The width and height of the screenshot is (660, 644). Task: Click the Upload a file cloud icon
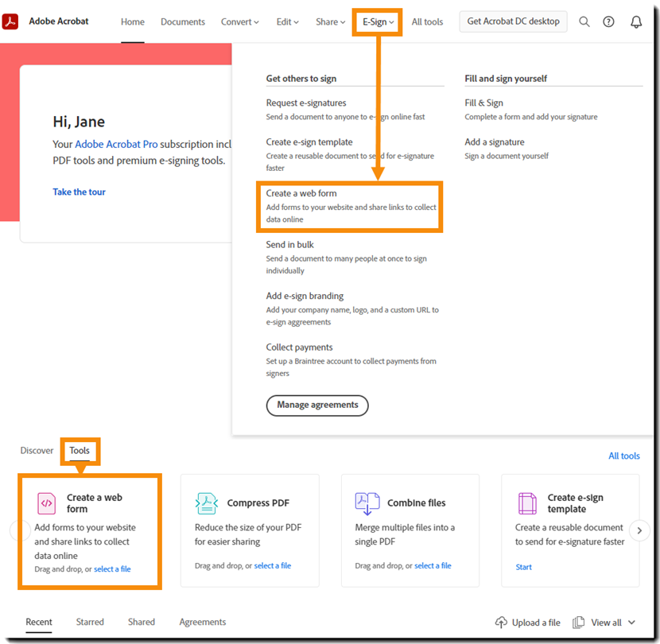pyautogui.click(x=501, y=622)
